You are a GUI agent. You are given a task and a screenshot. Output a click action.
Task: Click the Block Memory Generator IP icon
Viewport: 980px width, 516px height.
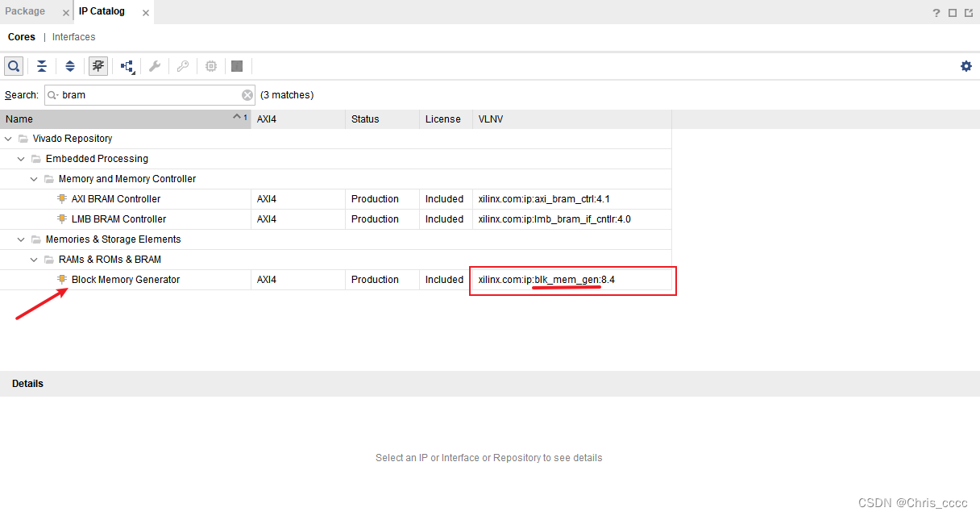61,279
